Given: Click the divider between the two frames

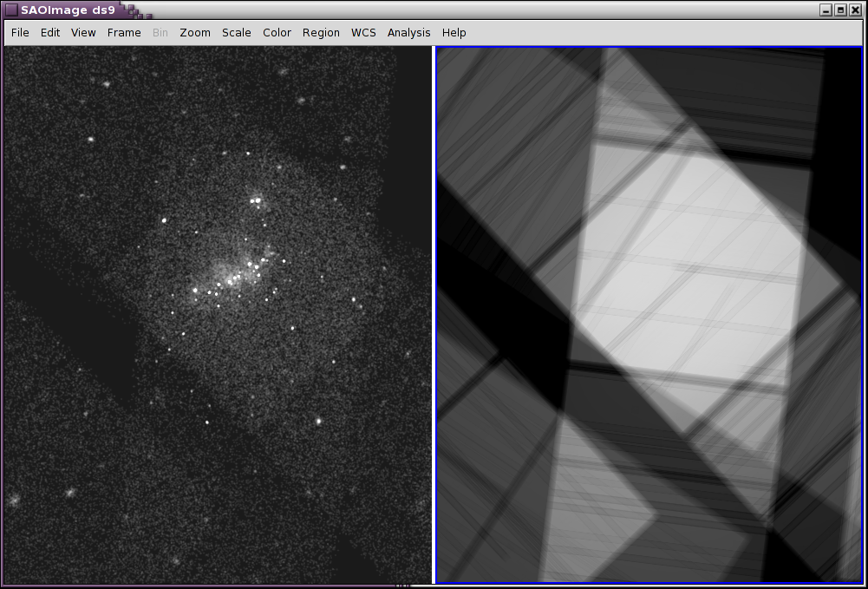Looking at the screenshot, I should click(434, 314).
